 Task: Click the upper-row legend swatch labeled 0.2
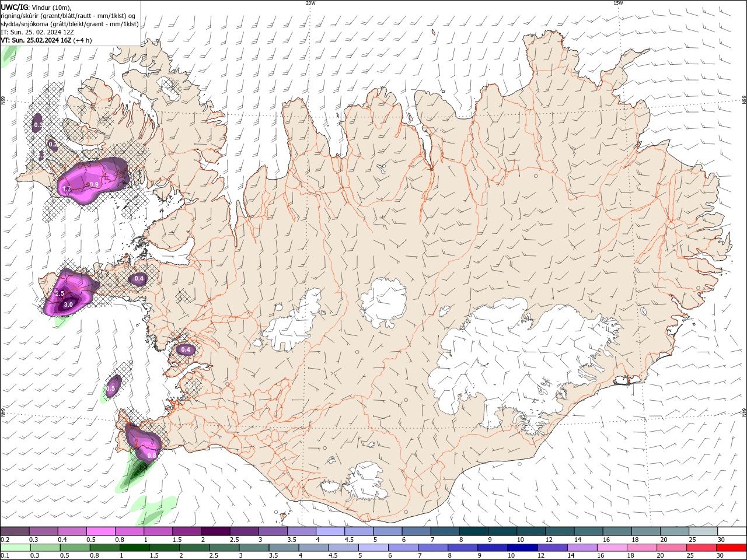[15, 531]
